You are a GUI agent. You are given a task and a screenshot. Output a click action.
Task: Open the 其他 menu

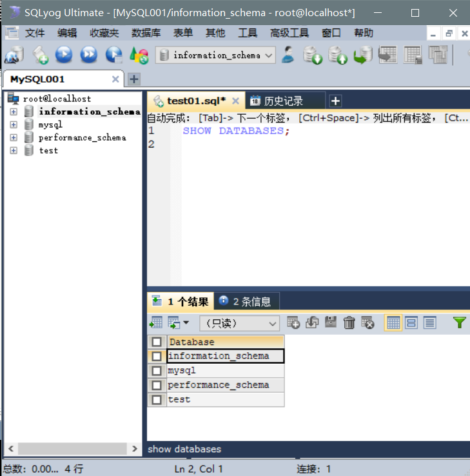(215, 33)
